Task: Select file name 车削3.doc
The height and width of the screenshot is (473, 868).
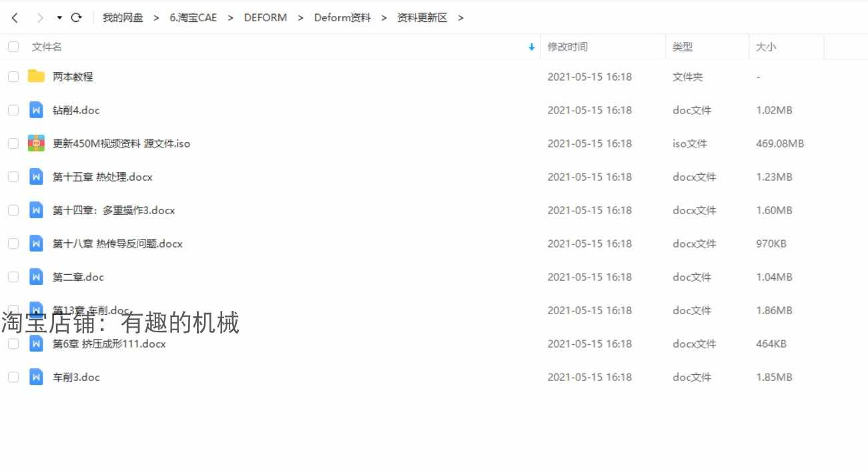Action: 76,377
